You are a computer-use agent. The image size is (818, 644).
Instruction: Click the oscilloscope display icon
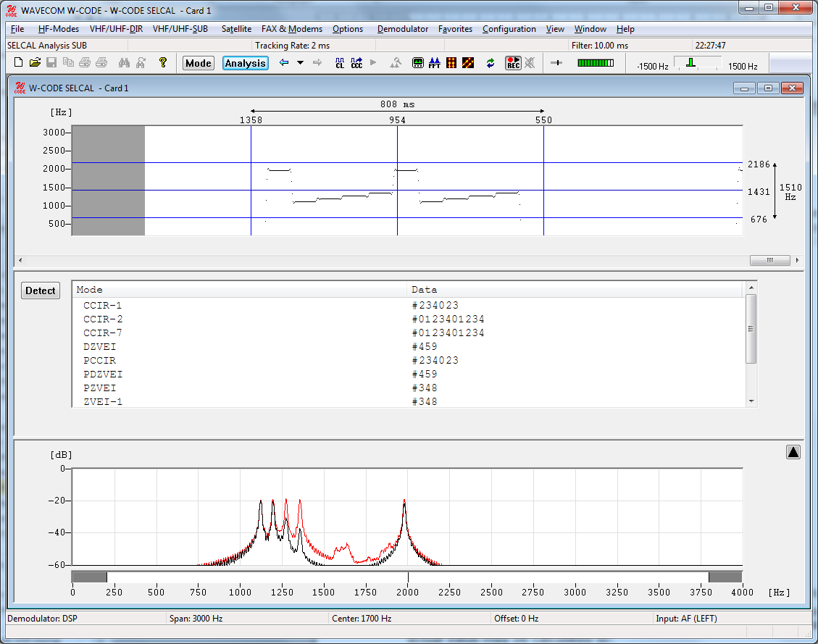(x=418, y=63)
